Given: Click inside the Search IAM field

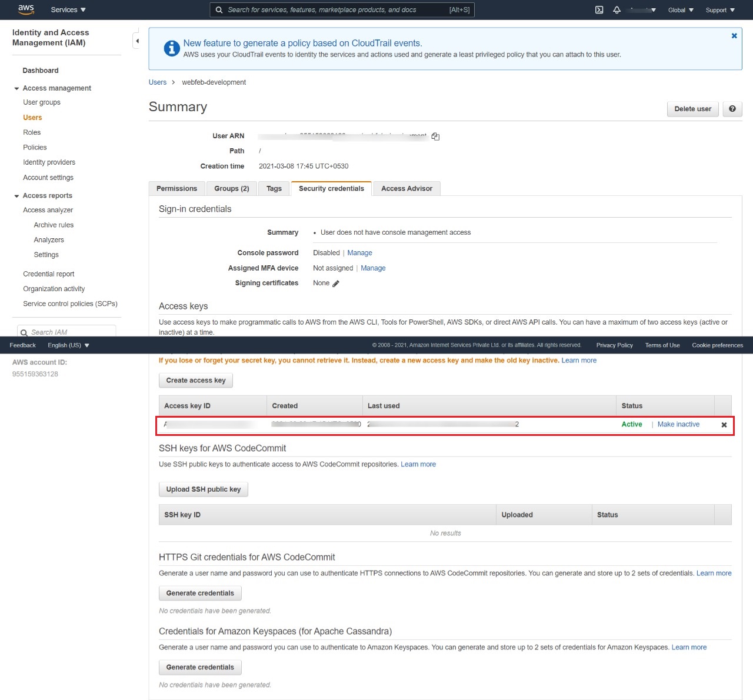Looking at the screenshot, I should coord(66,332).
